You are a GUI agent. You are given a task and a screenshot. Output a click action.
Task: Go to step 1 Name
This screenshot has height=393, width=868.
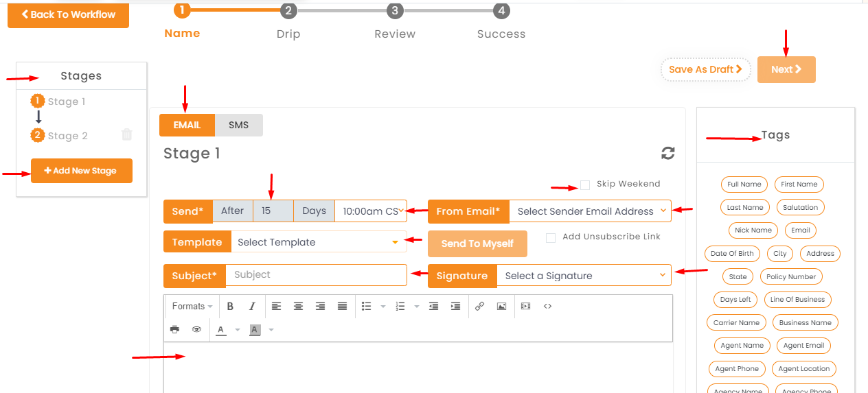pyautogui.click(x=182, y=10)
